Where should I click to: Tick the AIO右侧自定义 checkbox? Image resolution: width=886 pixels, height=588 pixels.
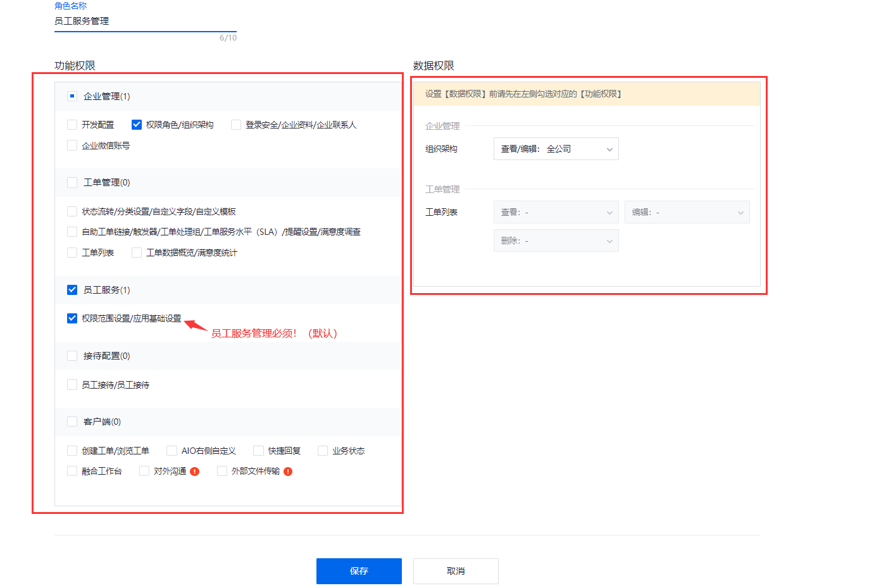(172, 451)
